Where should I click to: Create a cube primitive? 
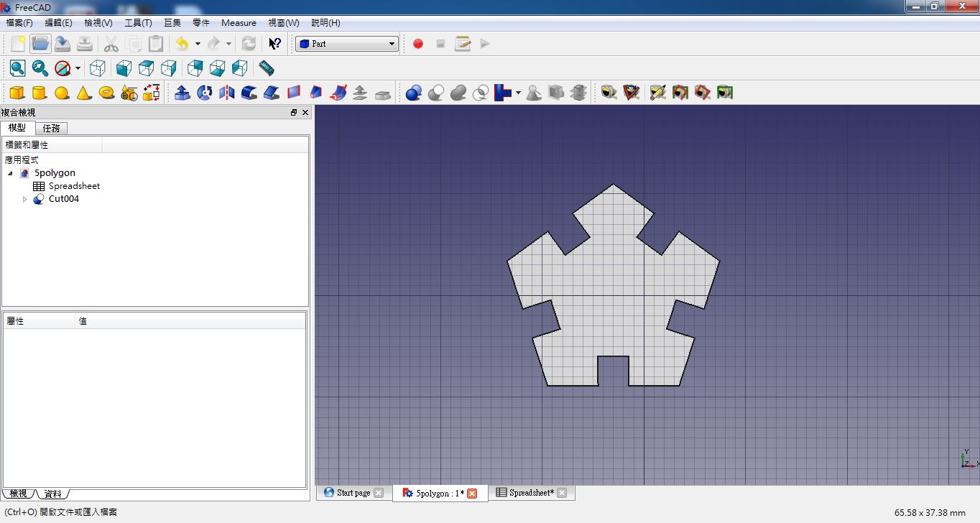point(16,92)
